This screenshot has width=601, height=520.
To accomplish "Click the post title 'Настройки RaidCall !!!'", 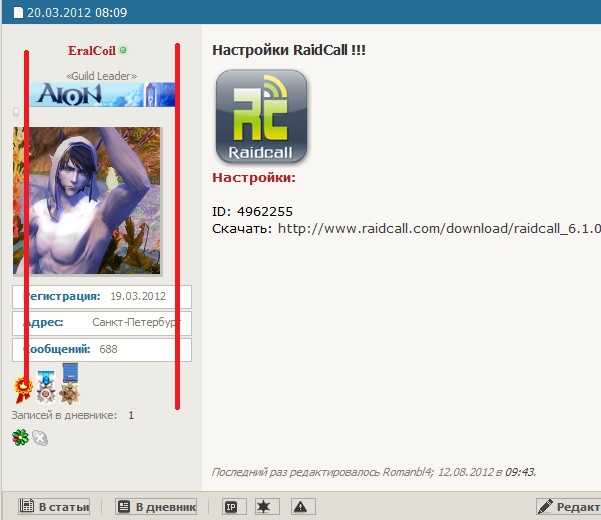I will click(x=289, y=50).
